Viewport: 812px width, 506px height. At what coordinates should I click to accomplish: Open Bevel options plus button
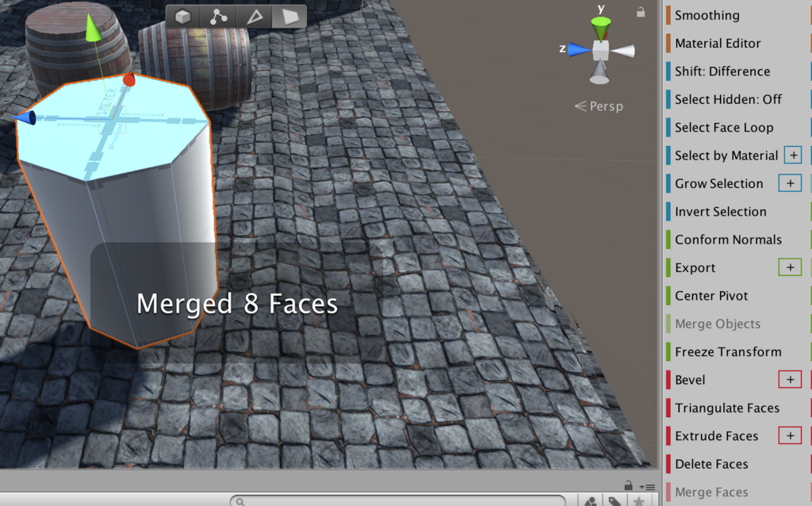[x=791, y=380]
